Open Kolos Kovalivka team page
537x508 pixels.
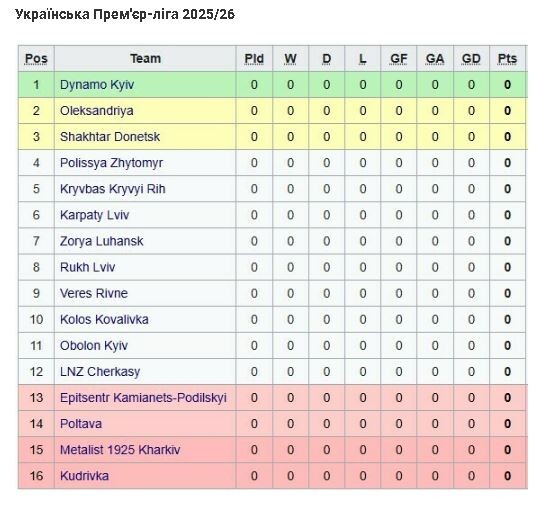pyautogui.click(x=104, y=319)
